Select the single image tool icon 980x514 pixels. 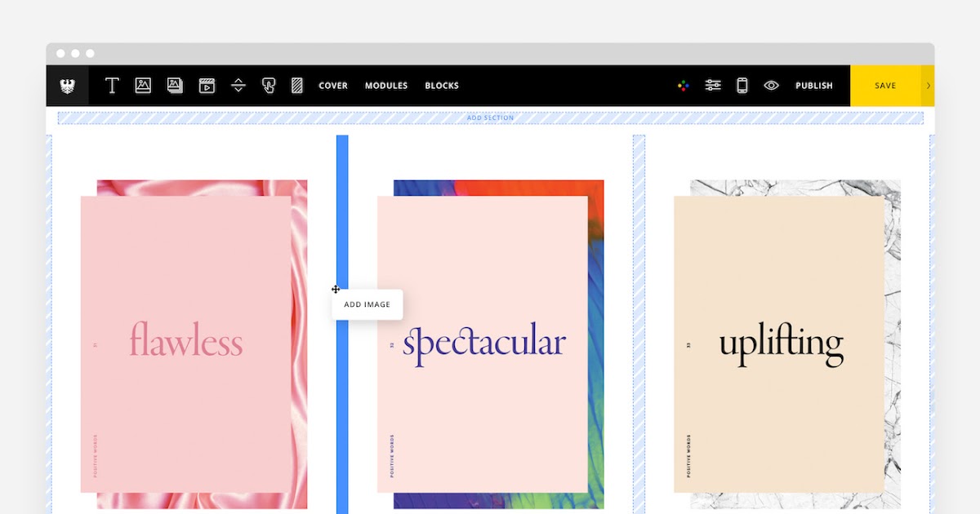point(143,86)
